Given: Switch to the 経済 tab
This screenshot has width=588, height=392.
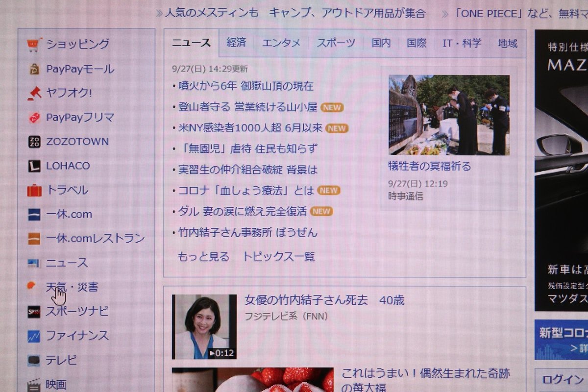Looking at the screenshot, I should 236,43.
